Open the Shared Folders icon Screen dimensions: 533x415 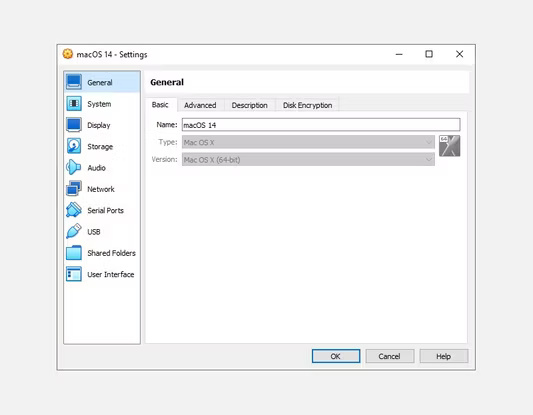(x=74, y=253)
